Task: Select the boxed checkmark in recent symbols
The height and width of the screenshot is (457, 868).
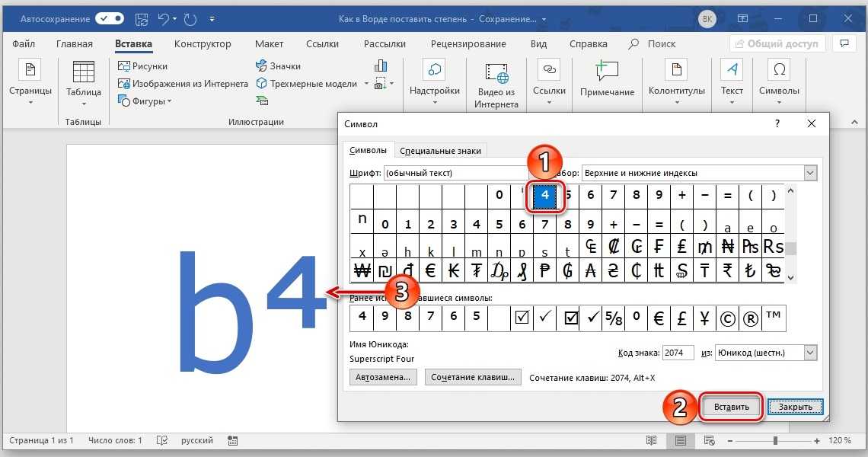Action: pyautogui.click(x=523, y=318)
